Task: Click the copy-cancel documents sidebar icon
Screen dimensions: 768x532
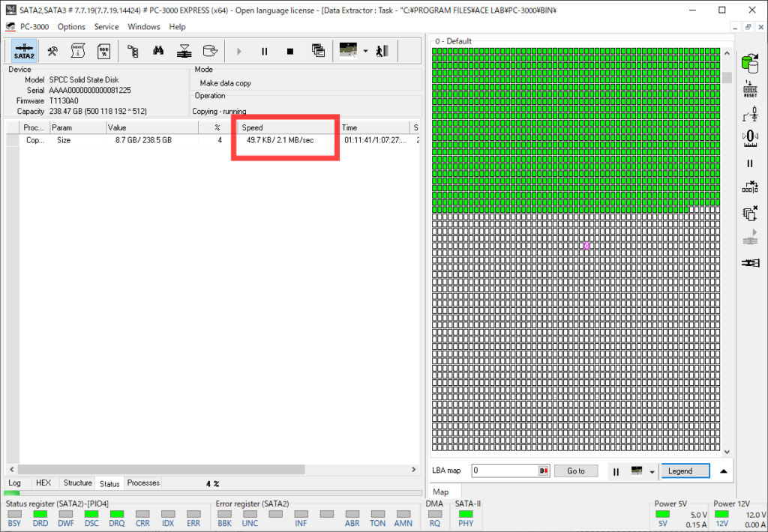Action: (x=750, y=214)
